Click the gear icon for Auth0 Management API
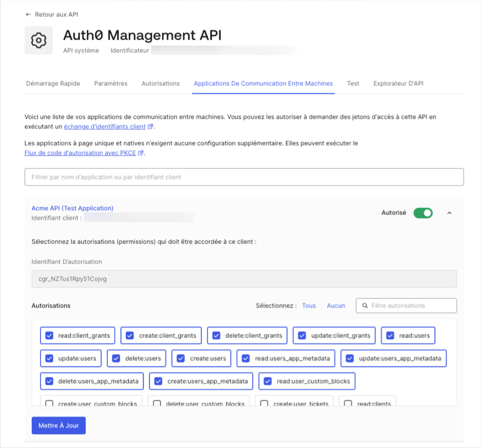481x448 pixels. pyautogui.click(x=38, y=40)
